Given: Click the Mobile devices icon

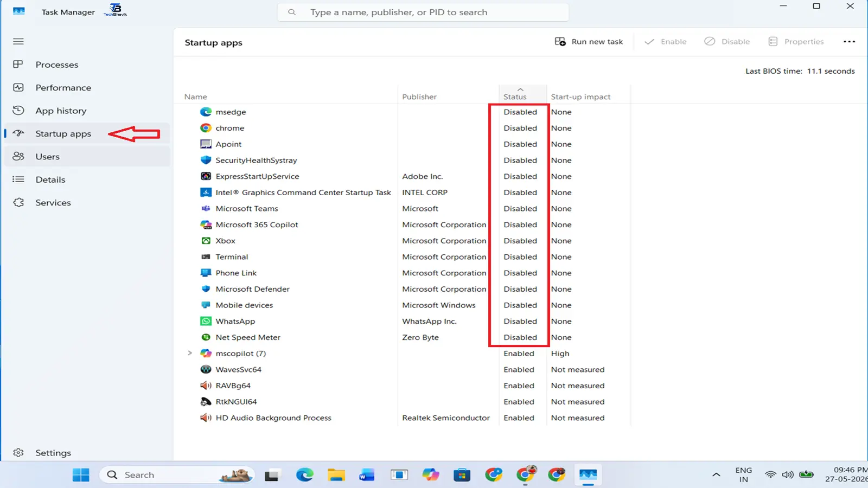Looking at the screenshot, I should pyautogui.click(x=206, y=305).
